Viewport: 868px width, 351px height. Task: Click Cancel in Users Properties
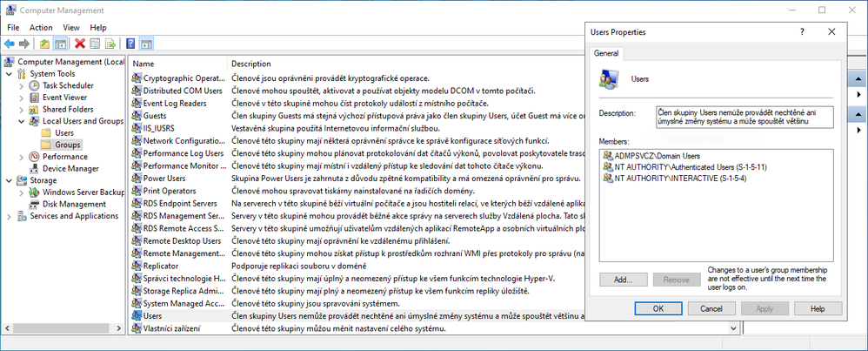711,308
